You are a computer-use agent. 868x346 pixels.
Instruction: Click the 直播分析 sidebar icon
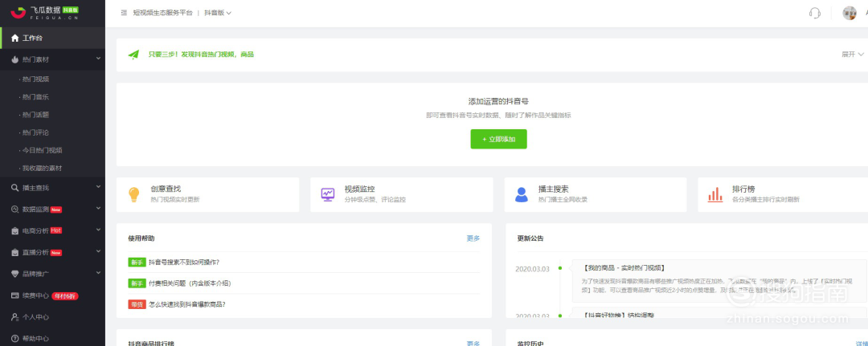(15, 253)
